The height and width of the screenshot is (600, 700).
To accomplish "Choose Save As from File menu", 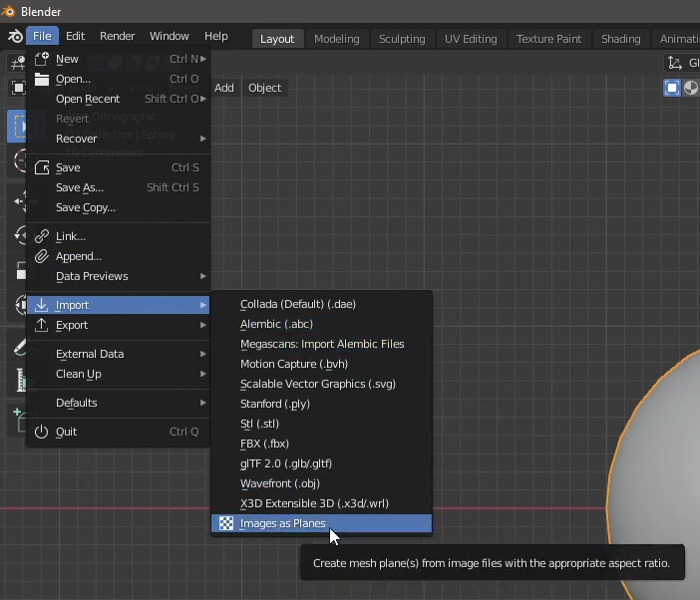I will [x=119, y=187].
